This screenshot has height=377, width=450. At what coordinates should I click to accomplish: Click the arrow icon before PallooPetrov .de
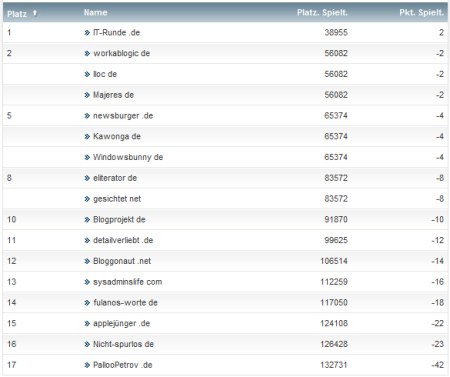point(87,365)
